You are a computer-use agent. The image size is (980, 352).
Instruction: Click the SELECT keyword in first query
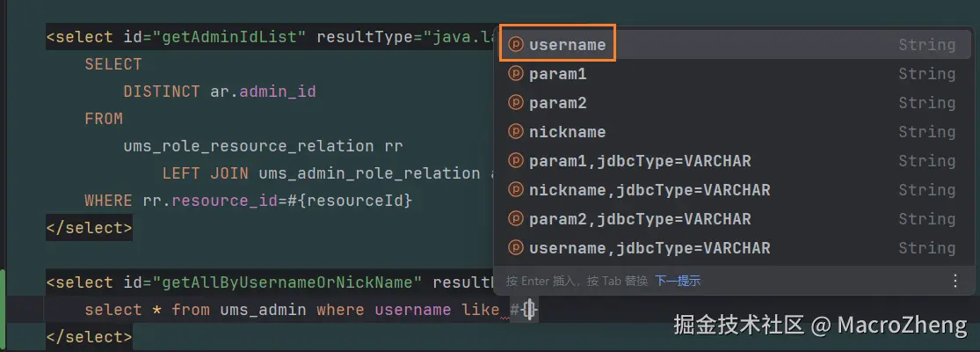coord(113,64)
